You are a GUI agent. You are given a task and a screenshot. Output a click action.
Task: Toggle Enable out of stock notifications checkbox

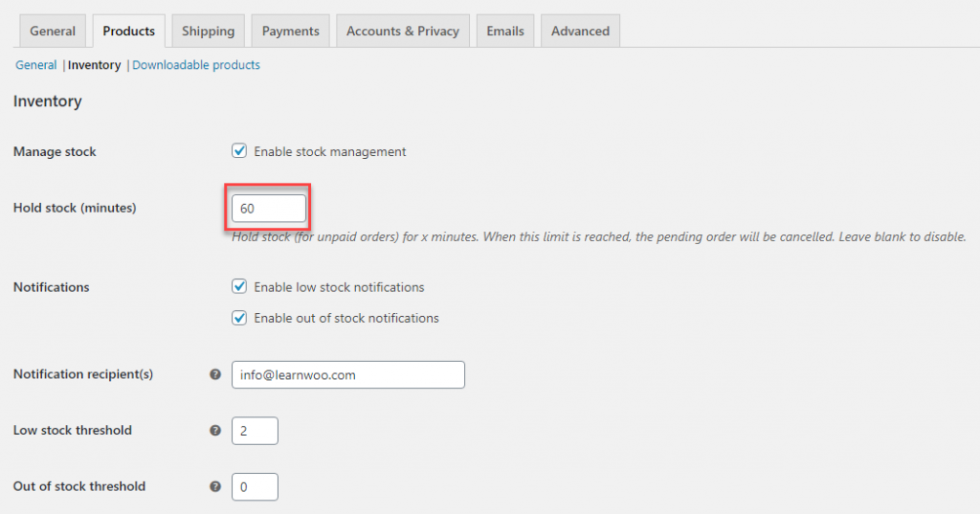(239, 318)
